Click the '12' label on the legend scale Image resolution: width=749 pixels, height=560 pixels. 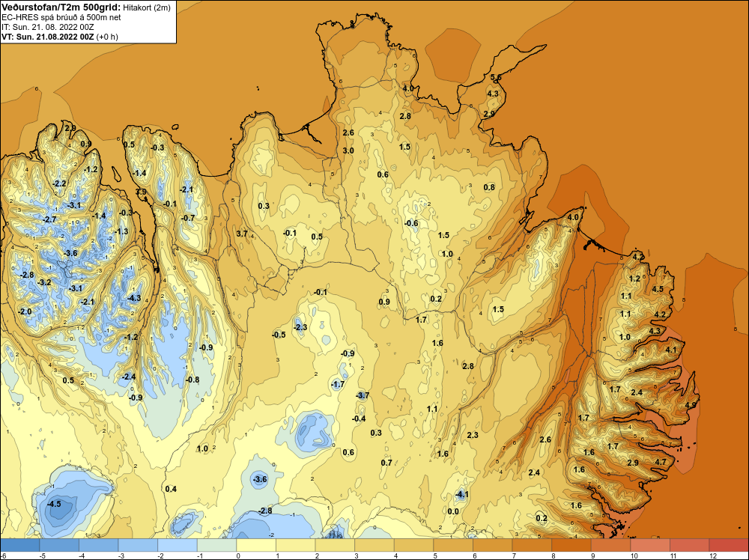(713, 556)
